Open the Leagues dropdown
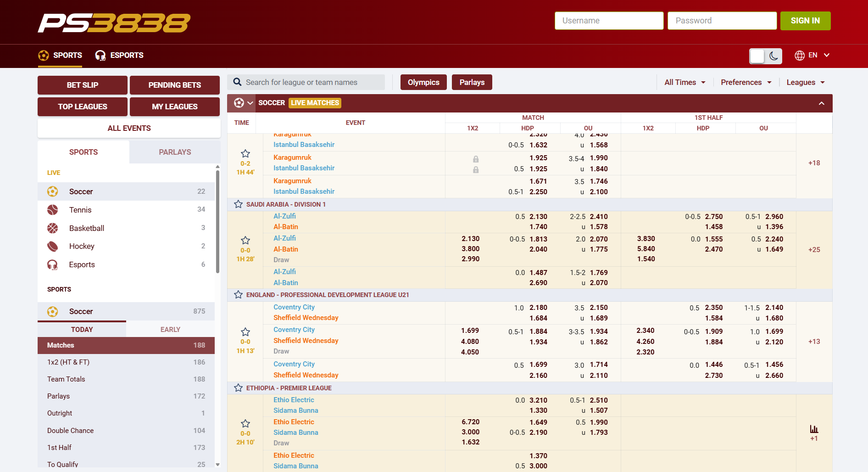The image size is (868, 472). 806,82
